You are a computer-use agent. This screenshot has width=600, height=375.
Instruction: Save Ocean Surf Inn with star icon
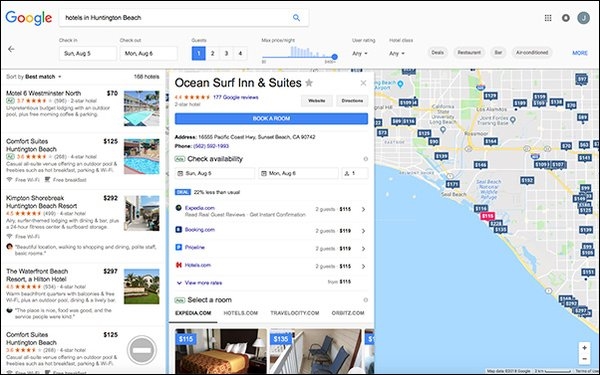click(309, 83)
